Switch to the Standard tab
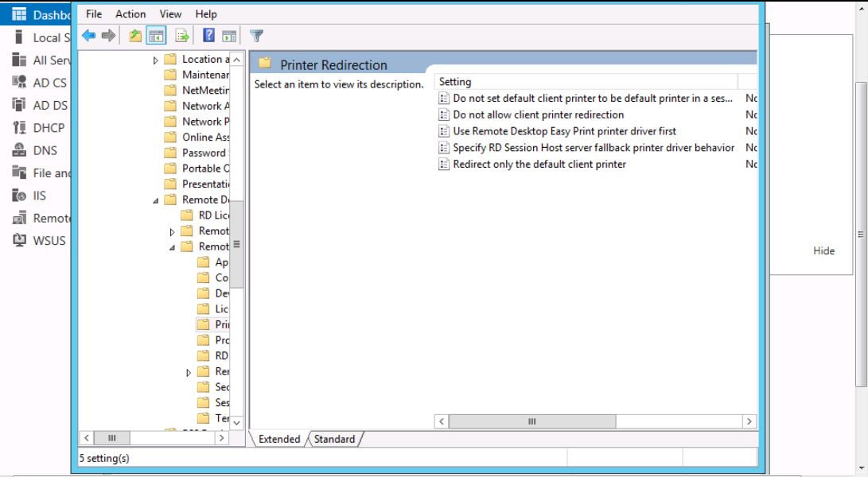 tap(334, 439)
